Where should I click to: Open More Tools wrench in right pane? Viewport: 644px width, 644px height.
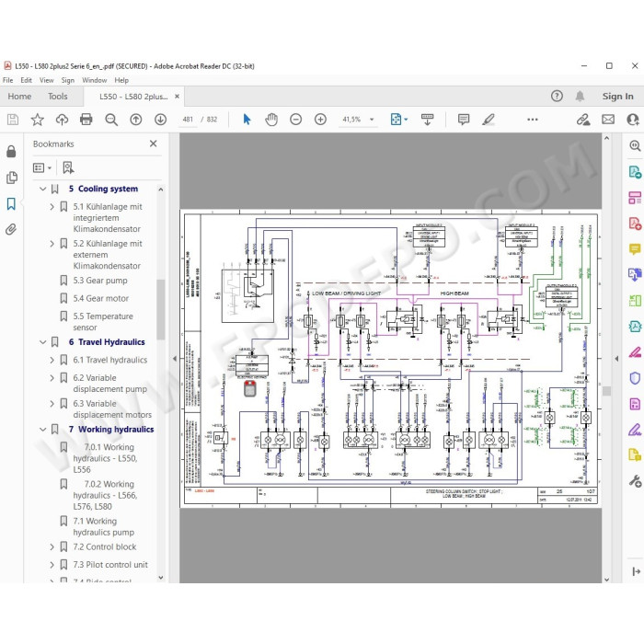click(x=635, y=480)
